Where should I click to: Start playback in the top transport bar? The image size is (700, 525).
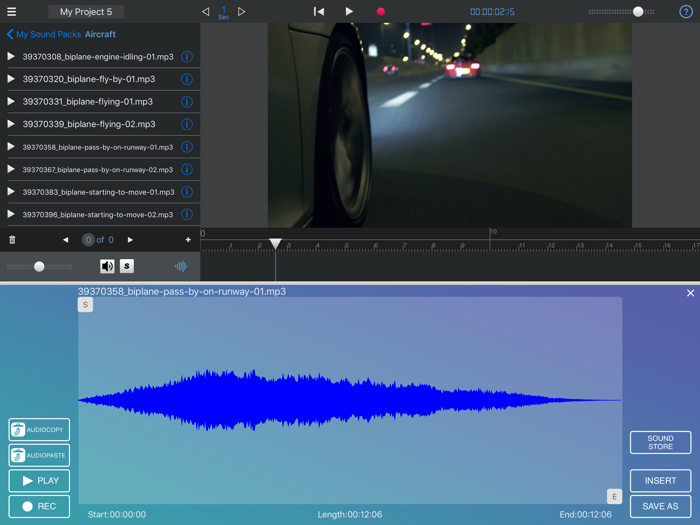pos(349,12)
